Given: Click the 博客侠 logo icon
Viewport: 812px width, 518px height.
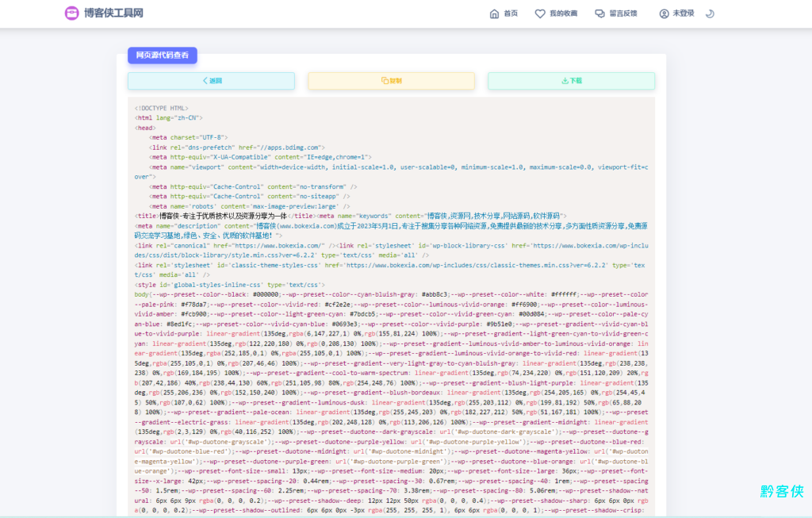Looking at the screenshot, I should click(72, 13).
